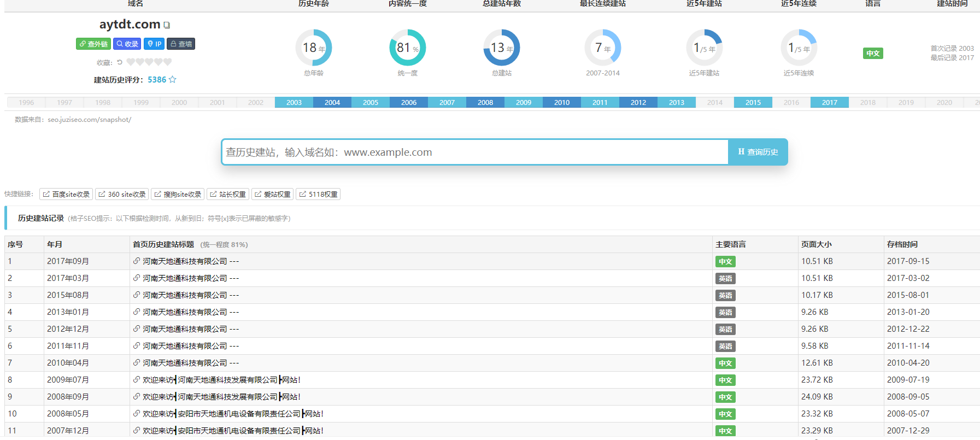This screenshot has width=980, height=440.
Task: Open the 站长权重 quick link
Action: tap(228, 195)
